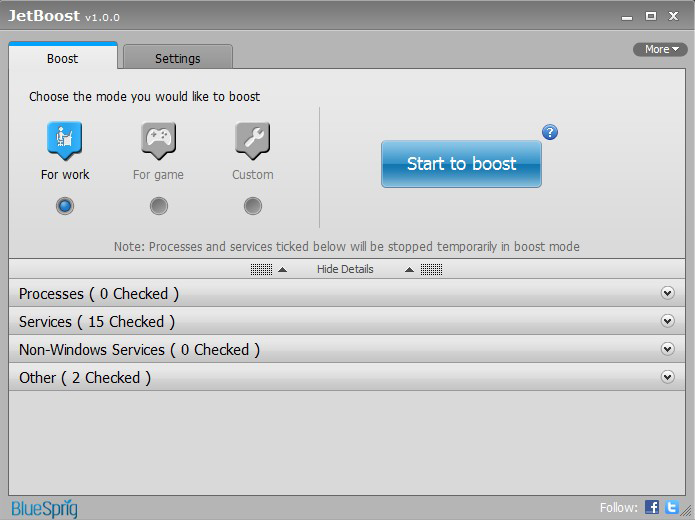Expand the Services section chevron
This screenshot has width=695, height=520.
pyautogui.click(x=668, y=321)
